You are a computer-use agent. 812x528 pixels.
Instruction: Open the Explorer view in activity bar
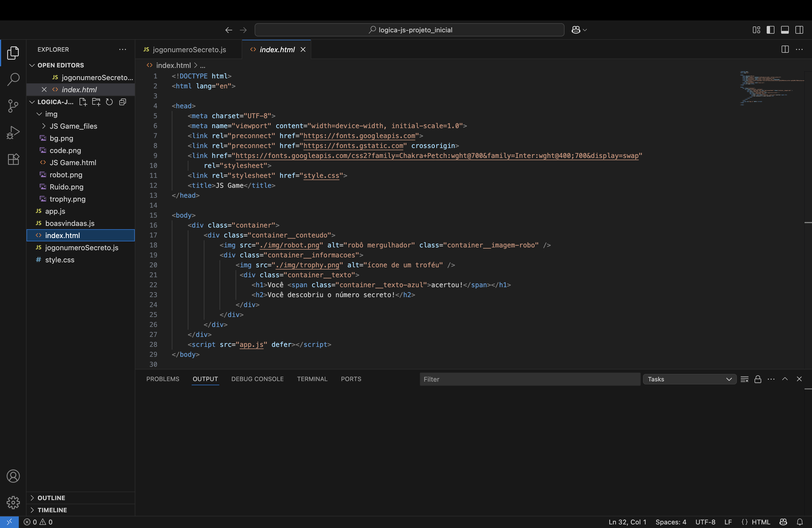(13, 53)
